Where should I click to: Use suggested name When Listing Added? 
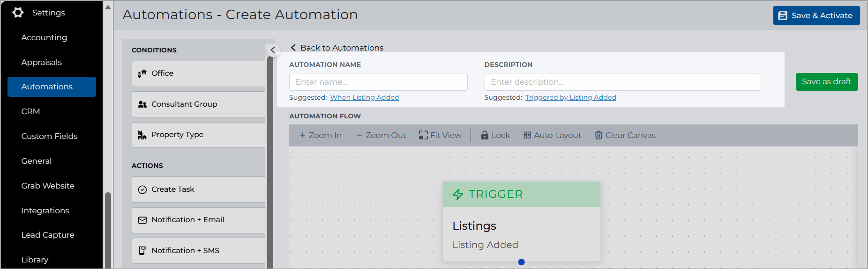pos(364,97)
